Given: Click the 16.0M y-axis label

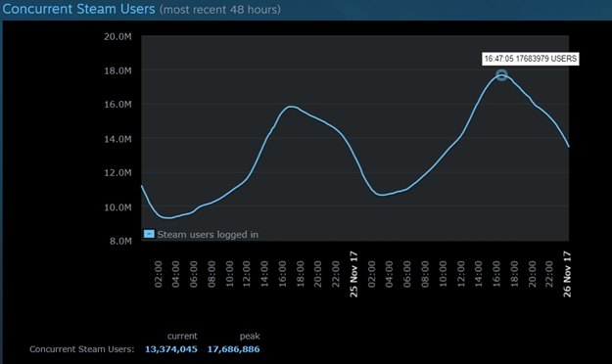Looking at the screenshot, I should 118,105.
